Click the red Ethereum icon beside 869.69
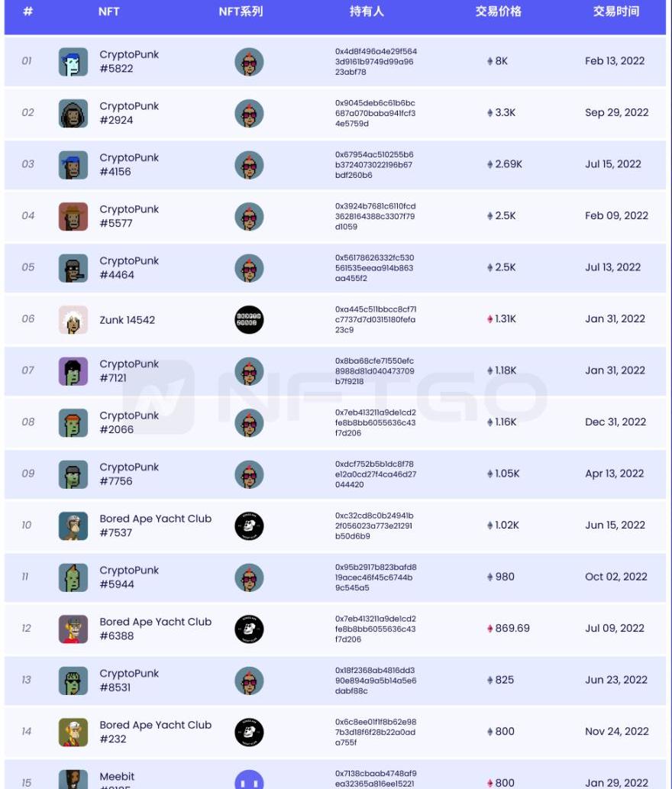 tap(490, 629)
